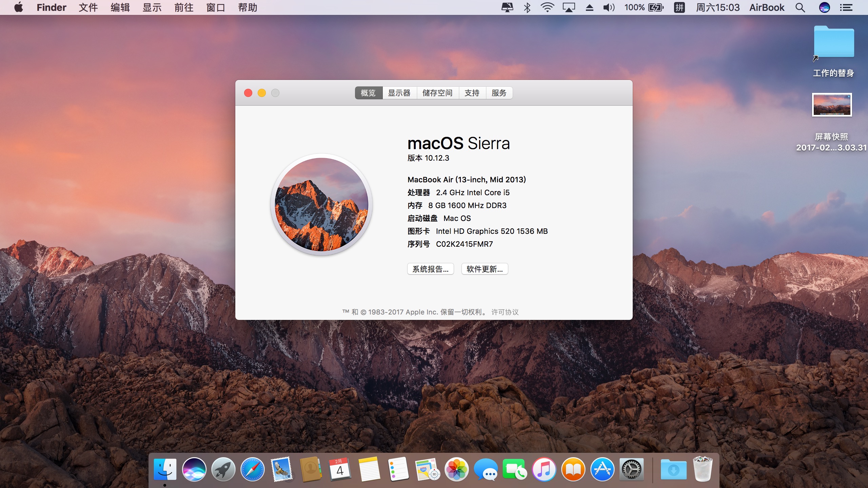The width and height of the screenshot is (868, 488).
Task: Open System Preferences gear icon
Action: tap(631, 469)
